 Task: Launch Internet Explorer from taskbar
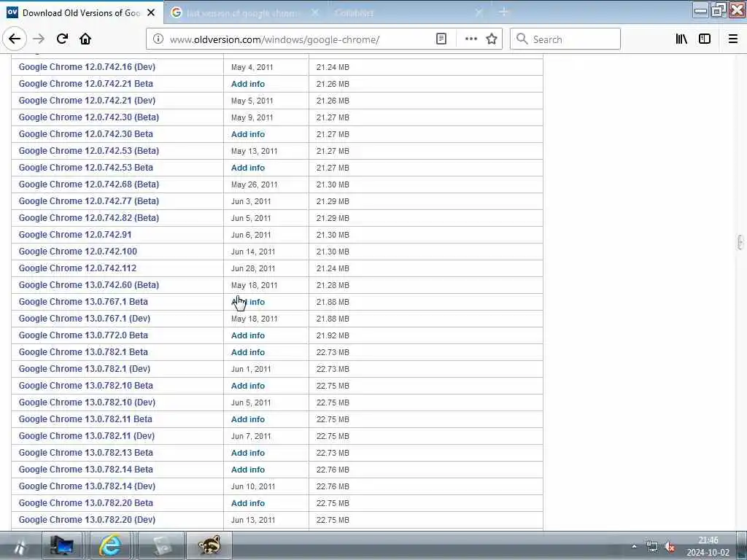[x=109, y=545]
